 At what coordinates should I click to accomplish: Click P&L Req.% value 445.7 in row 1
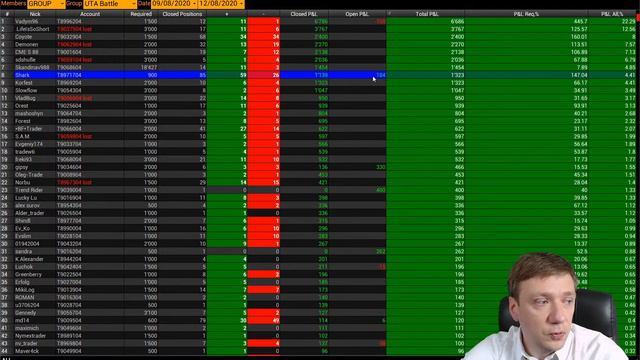[580, 21]
